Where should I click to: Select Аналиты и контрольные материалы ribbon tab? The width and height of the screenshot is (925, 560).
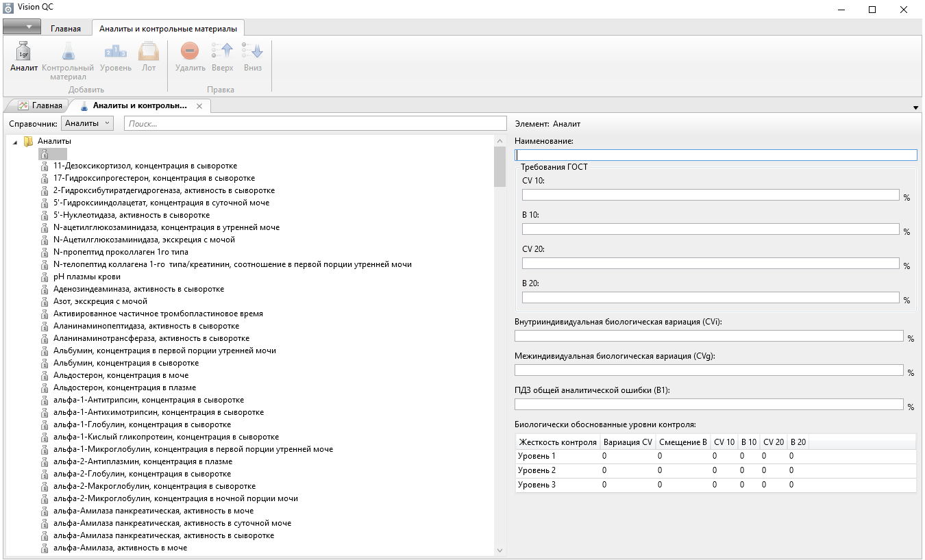coord(168,29)
